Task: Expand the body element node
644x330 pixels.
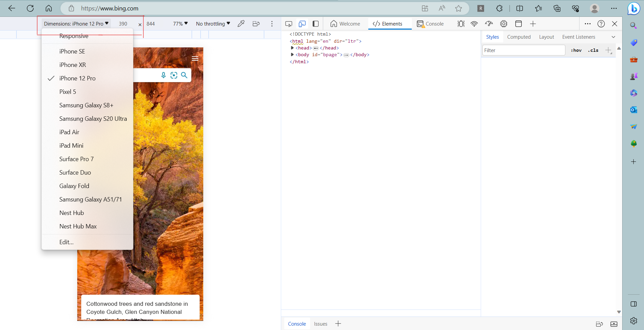Action: [292, 55]
